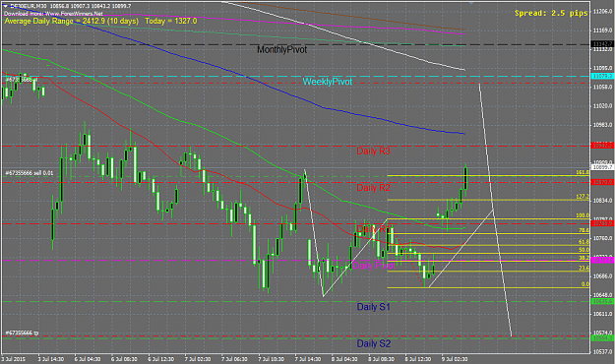The height and width of the screenshot is (364, 615).
Task: Select the MonthlyPivot label
Action: [282, 50]
